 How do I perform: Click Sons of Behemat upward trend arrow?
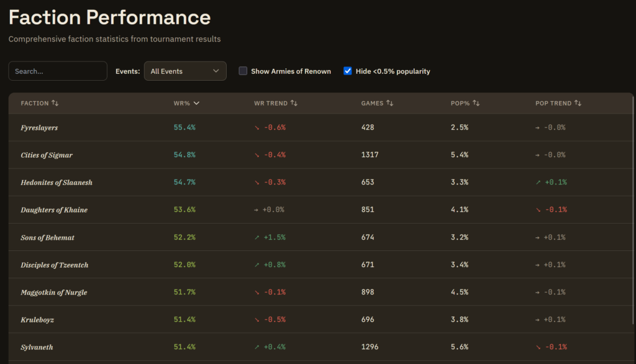tap(257, 237)
